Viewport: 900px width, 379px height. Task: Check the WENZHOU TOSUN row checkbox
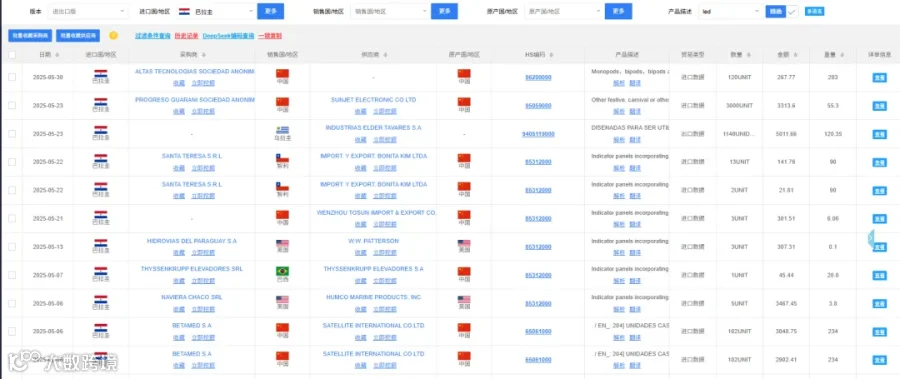12,219
